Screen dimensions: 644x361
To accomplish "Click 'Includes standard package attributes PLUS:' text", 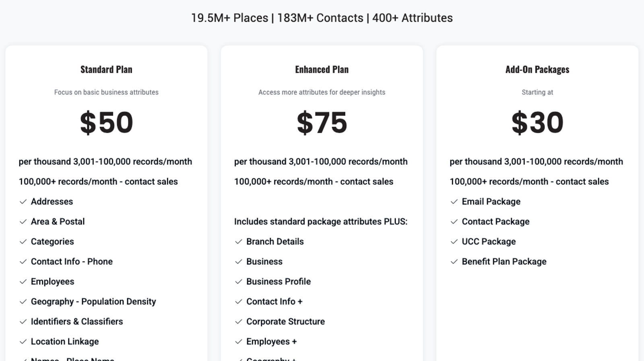I will point(321,222).
